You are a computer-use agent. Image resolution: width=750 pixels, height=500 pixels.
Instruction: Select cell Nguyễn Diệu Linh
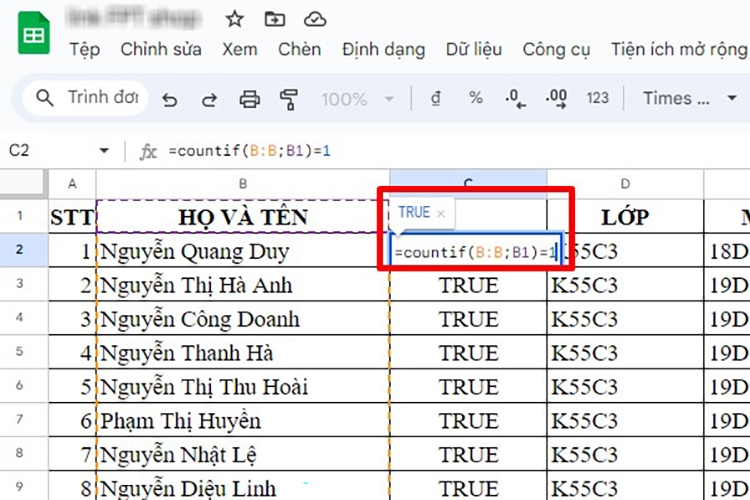243,487
